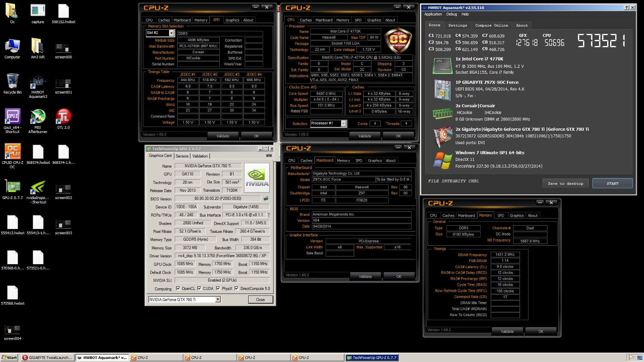Click PCI-E bus interface question mark
This screenshot has width=644, height=362.
(269, 215)
